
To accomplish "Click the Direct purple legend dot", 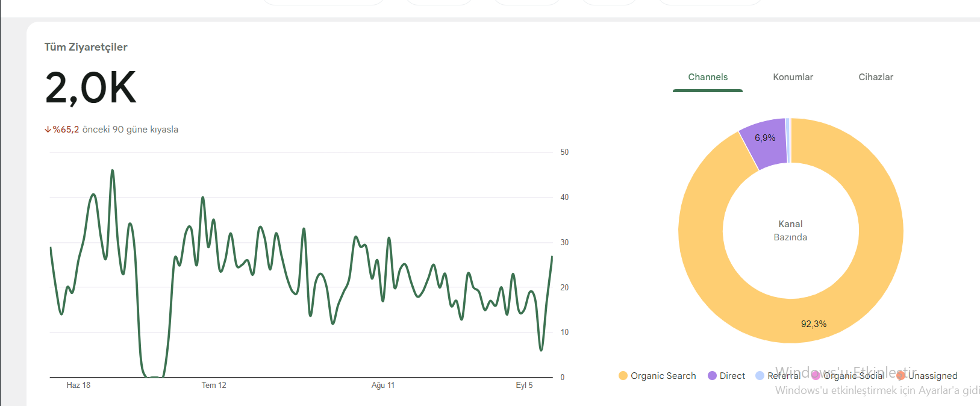I will pyautogui.click(x=712, y=376).
